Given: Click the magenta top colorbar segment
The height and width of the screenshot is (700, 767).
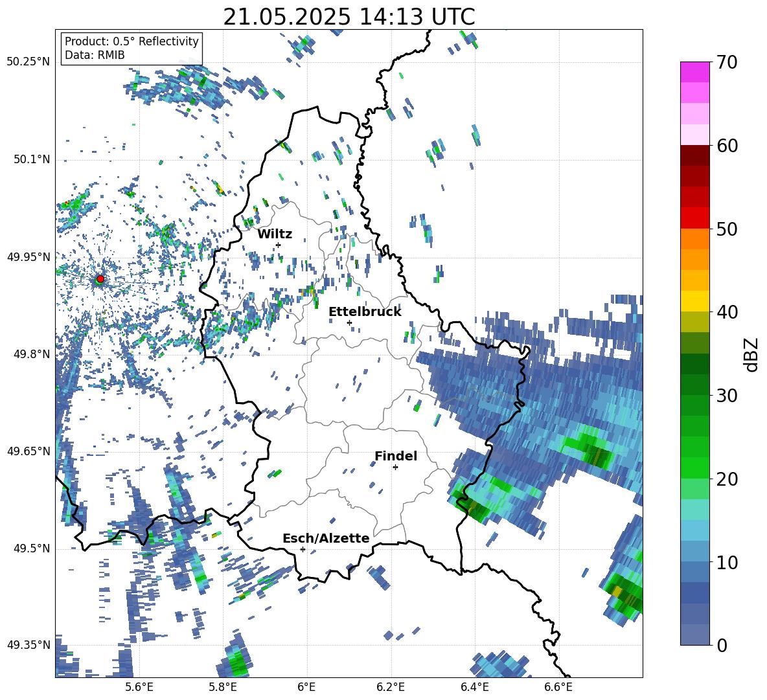Looking at the screenshot, I should tap(694, 72).
